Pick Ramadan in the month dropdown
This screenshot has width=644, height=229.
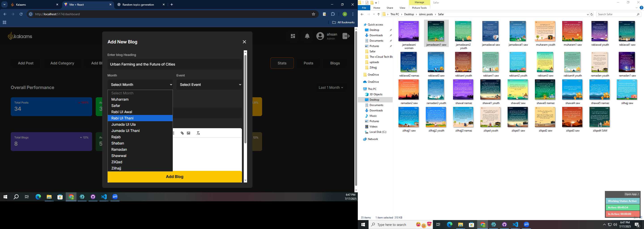[140, 149]
